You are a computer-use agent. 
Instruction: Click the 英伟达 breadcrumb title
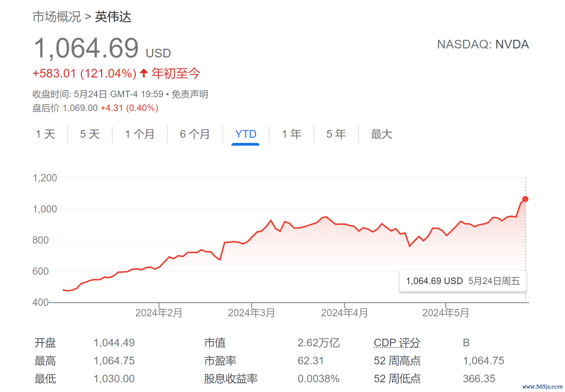113,17
